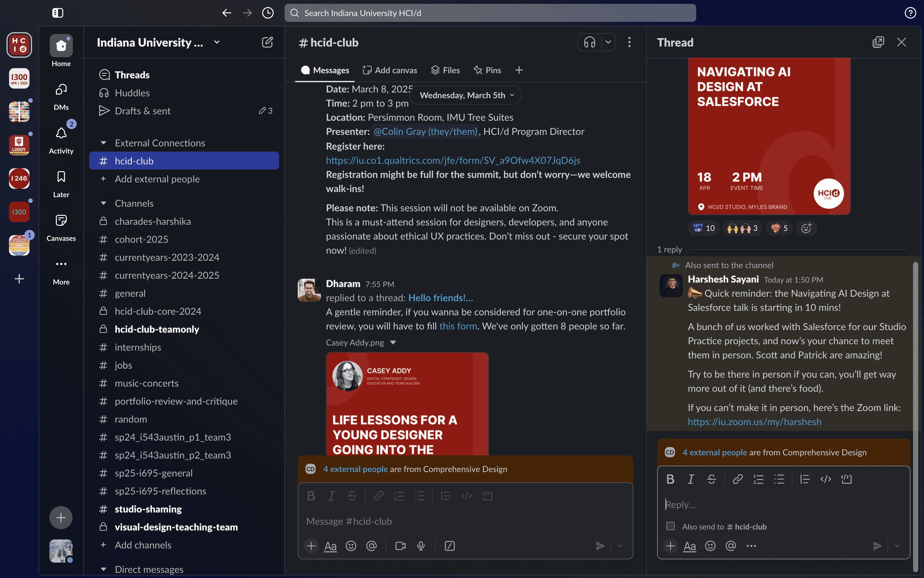Open thread send options dropdown

click(897, 546)
